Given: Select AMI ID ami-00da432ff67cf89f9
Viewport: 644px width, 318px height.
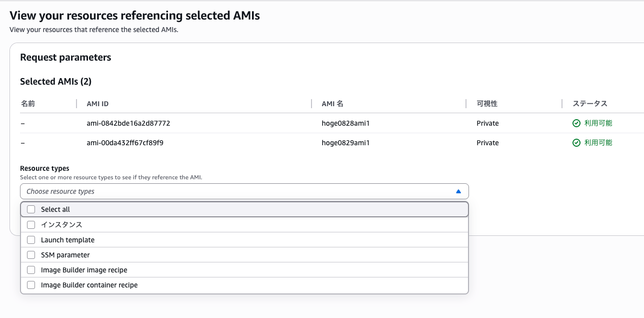Looking at the screenshot, I should pos(125,143).
